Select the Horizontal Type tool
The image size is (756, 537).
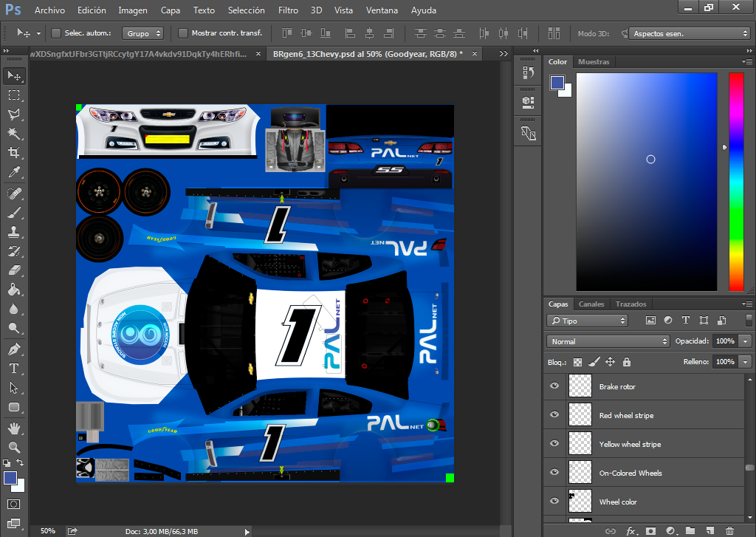[x=14, y=369]
